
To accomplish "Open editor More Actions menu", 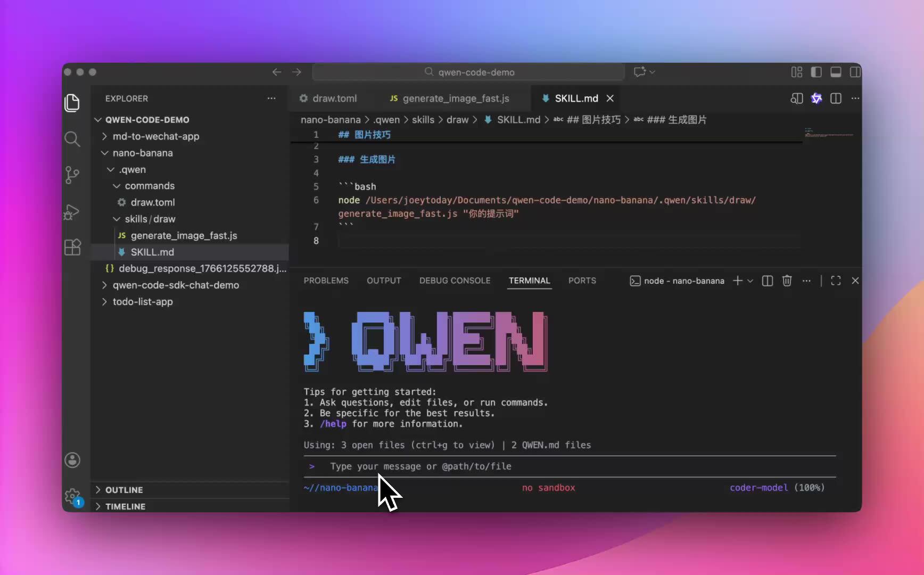I will 855,98.
